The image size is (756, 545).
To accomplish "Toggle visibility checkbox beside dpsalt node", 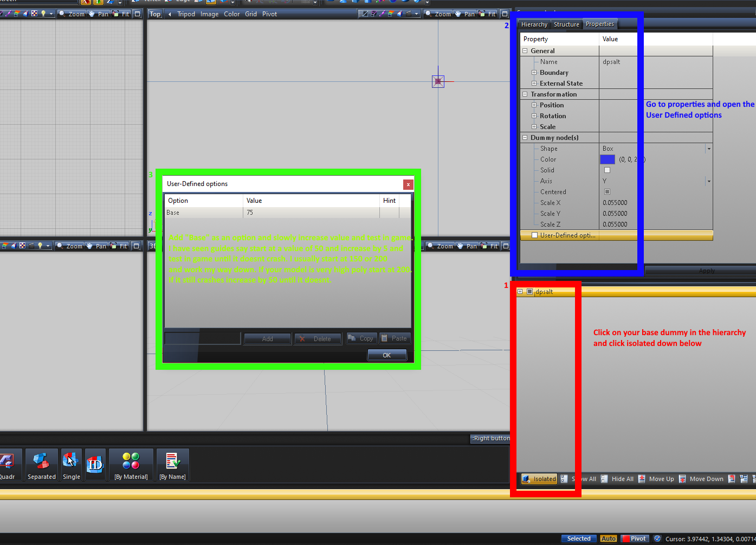I will pyautogui.click(x=530, y=292).
